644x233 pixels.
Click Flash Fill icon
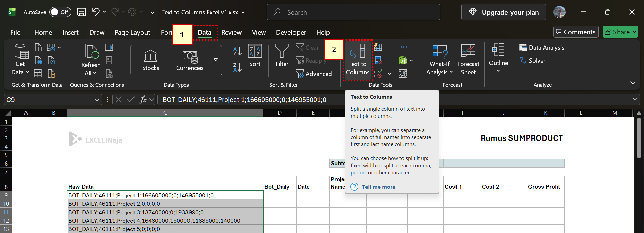(378, 47)
